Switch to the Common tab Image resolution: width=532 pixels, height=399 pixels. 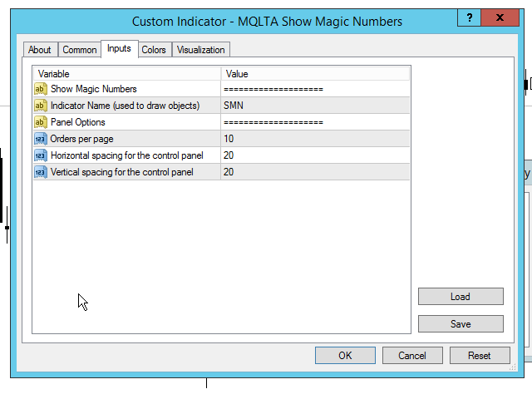pyautogui.click(x=80, y=50)
